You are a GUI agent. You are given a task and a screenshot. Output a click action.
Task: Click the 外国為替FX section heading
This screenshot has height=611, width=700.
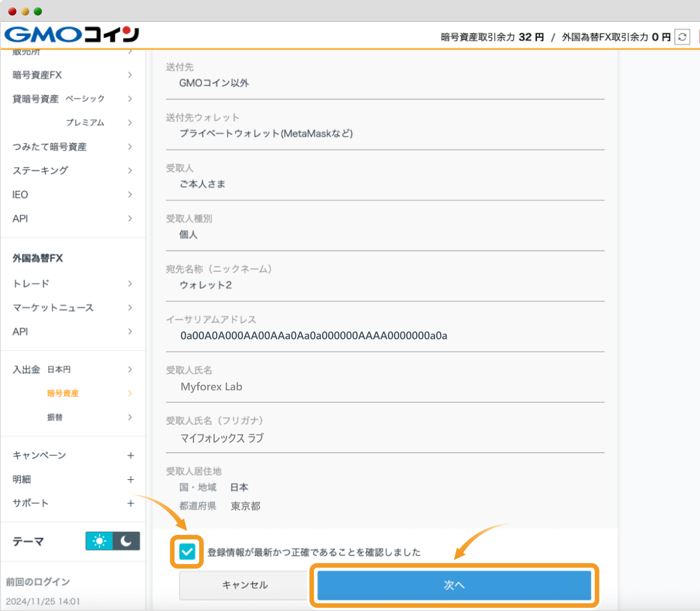pos(38,258)
